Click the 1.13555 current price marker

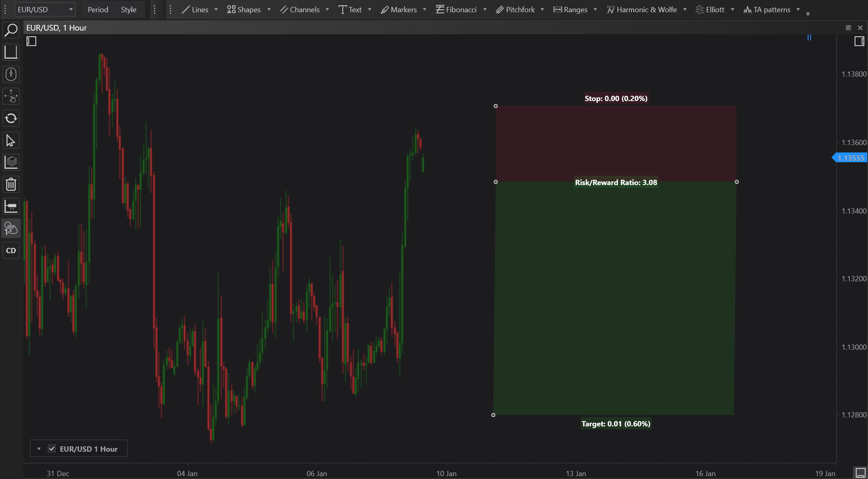pos(850,158)
